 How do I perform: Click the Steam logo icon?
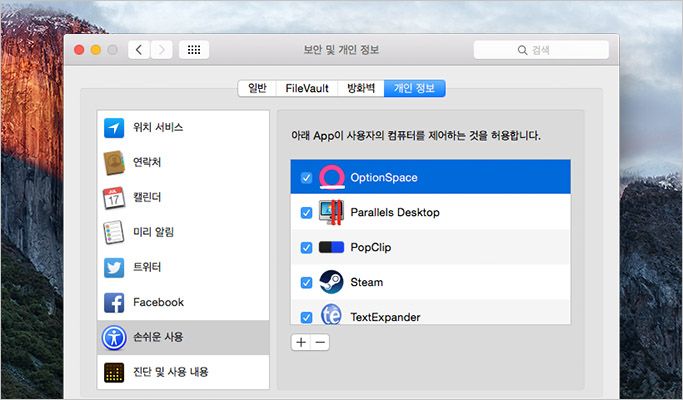pyautogui.click(x=331, y=282)
